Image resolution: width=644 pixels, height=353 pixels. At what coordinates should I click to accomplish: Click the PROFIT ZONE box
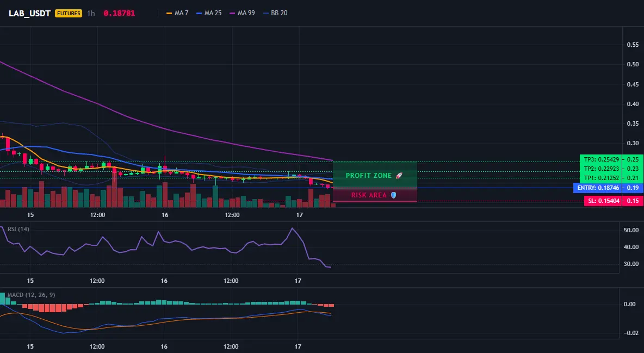[375, 175]
